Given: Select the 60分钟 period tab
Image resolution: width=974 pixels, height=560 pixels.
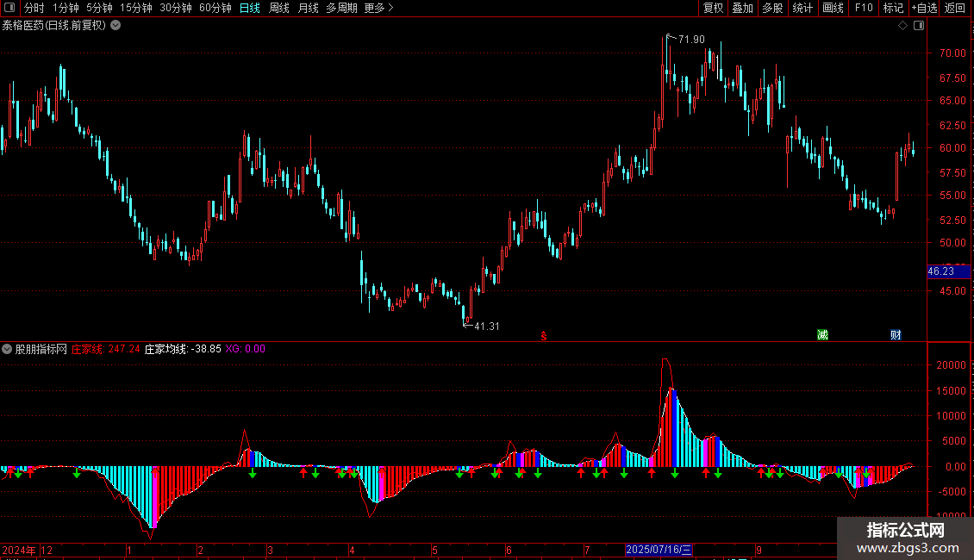Looking at the screenshot, I should pos(215,8).
